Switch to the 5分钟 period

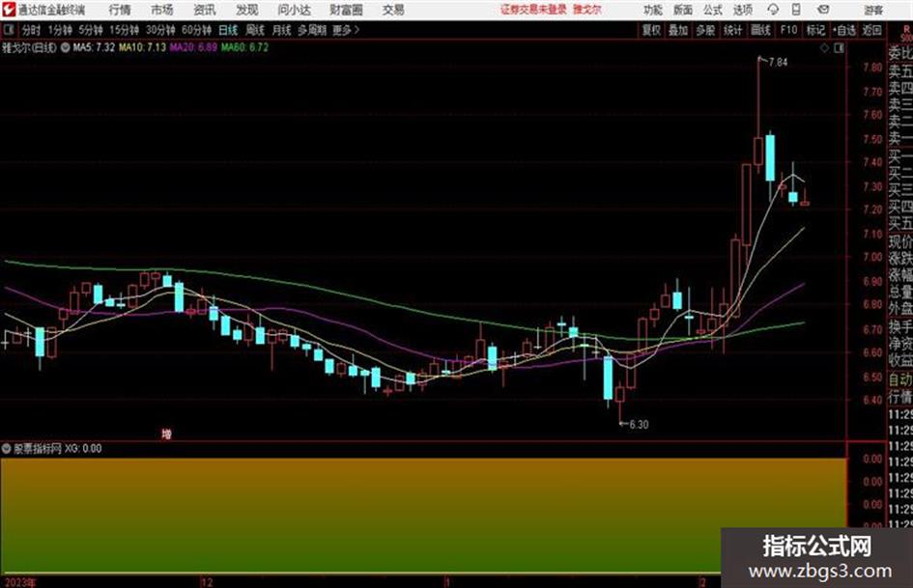91,30
